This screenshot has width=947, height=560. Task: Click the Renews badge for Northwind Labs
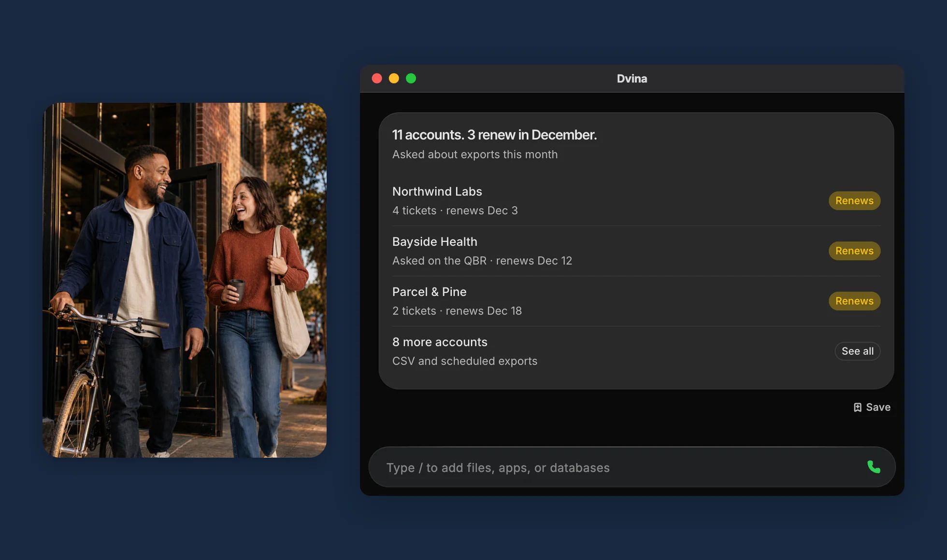point(854,201)
